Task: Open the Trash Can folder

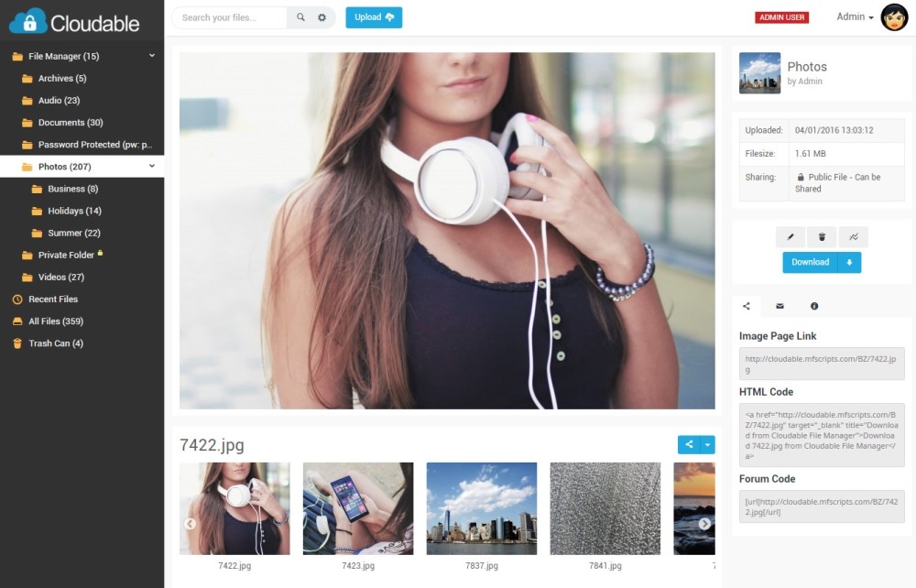Action: coord(56,343)
